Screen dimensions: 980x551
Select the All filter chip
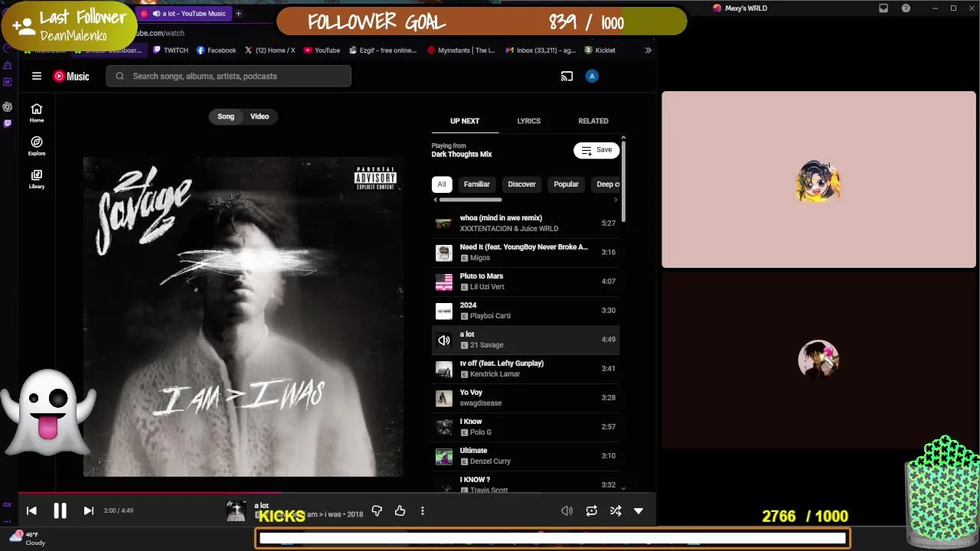point(442,184)
